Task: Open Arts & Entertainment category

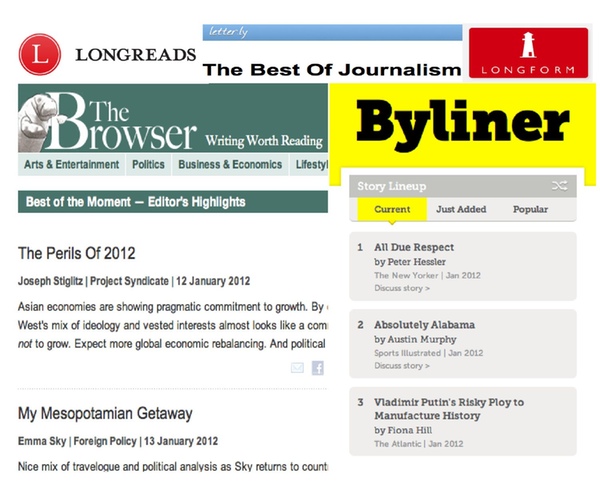Action: (72, 165)
